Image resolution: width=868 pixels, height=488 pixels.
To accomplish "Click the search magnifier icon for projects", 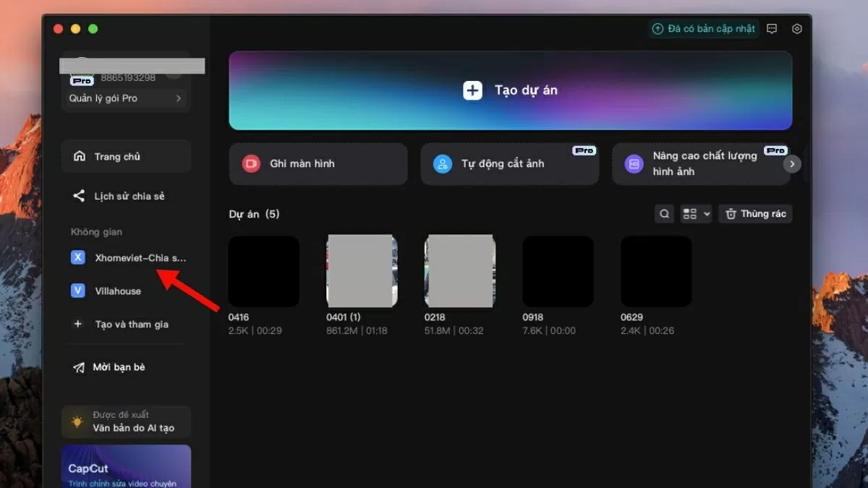I will tap(664, 214).
